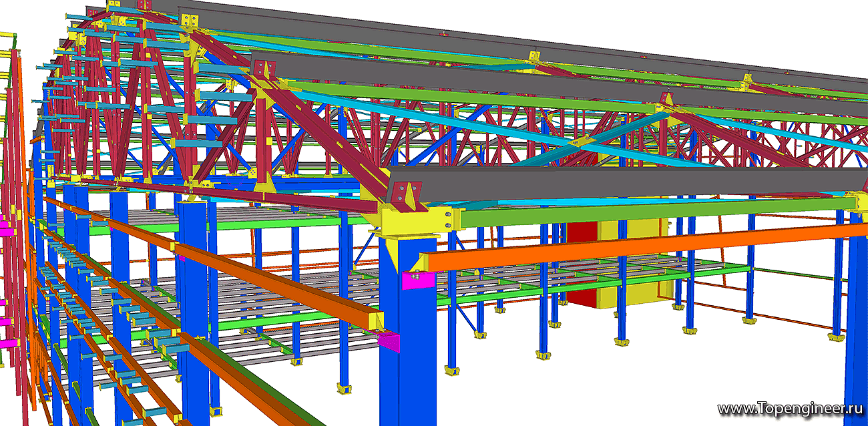This screenshot has width=868, height=426.
Task: Click the bolted yellow plate at foremost purlin end
Action: tap(403, 195)
